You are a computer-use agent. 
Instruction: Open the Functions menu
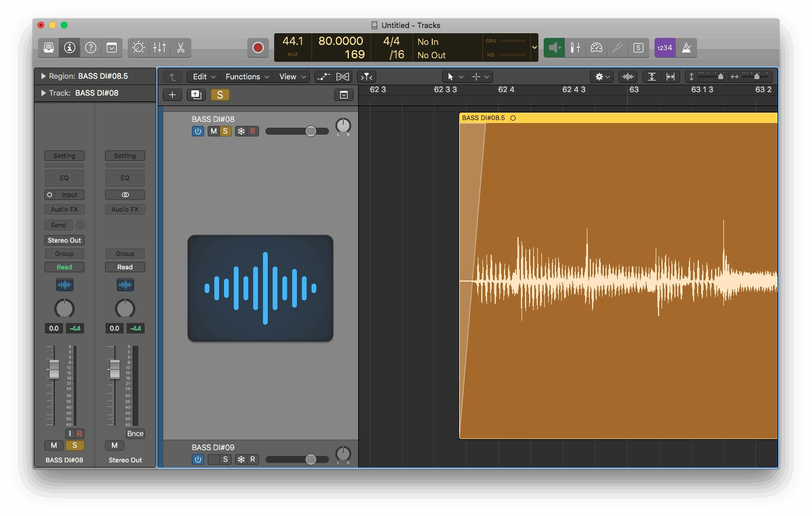pyautogui.click(x=247, y=77)
